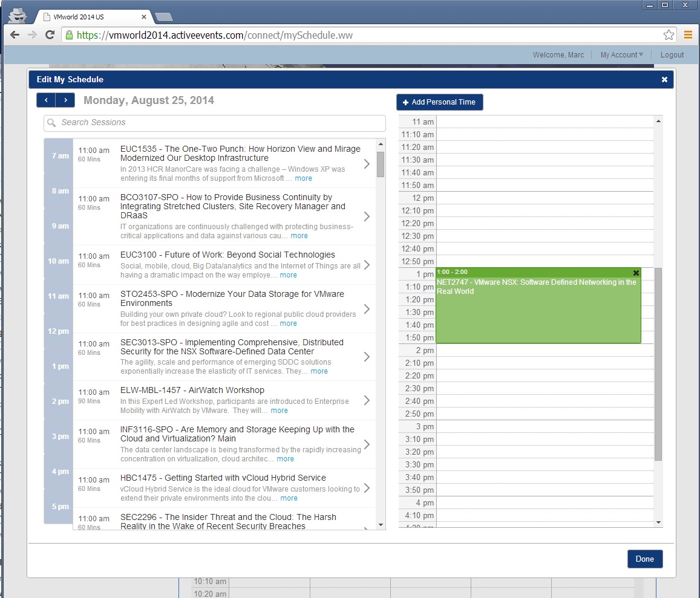700x598 pixels.
Task: Expand BCO3107-SPO session details chevron
Action: pyautogui.click(x=367, y=216)
